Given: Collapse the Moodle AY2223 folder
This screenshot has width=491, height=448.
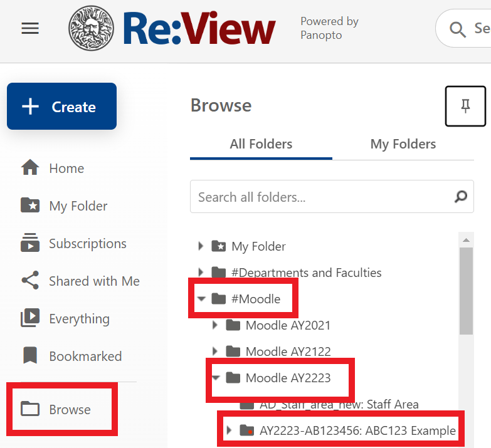Looking at the screenshot, I should coord(216,378).
